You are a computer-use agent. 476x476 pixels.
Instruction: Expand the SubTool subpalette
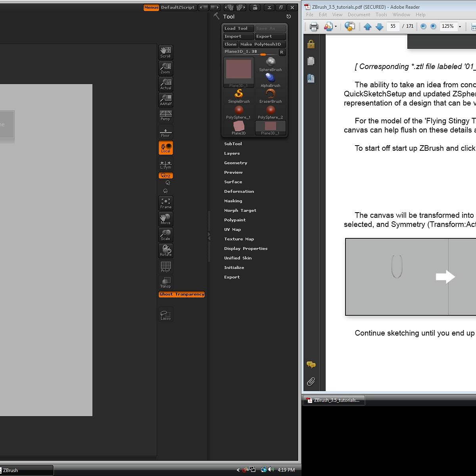(233, 144)
